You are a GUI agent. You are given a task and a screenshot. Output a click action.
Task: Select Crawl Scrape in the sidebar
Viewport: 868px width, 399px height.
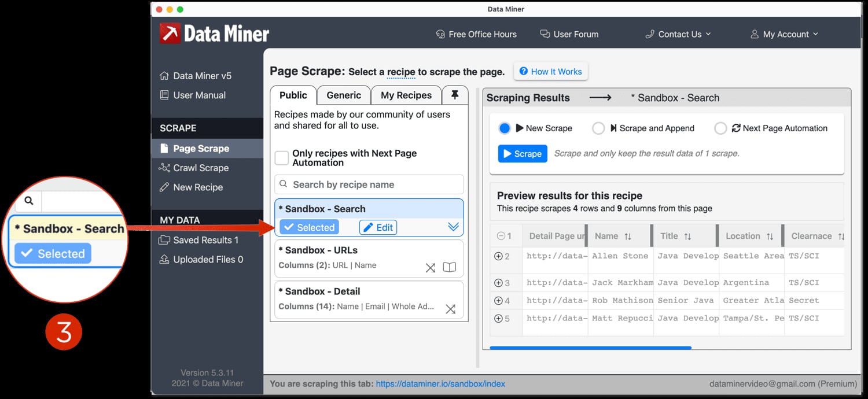194,168
